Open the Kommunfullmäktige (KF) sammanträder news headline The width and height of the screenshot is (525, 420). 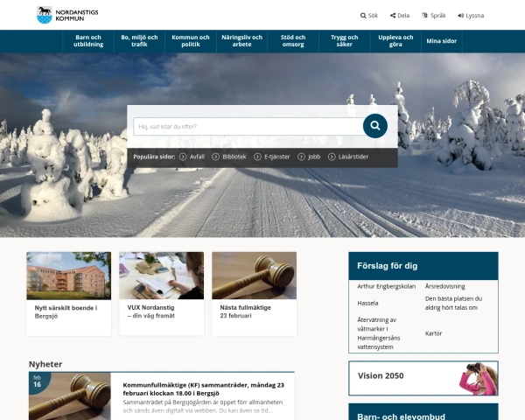tap(203, 389)
